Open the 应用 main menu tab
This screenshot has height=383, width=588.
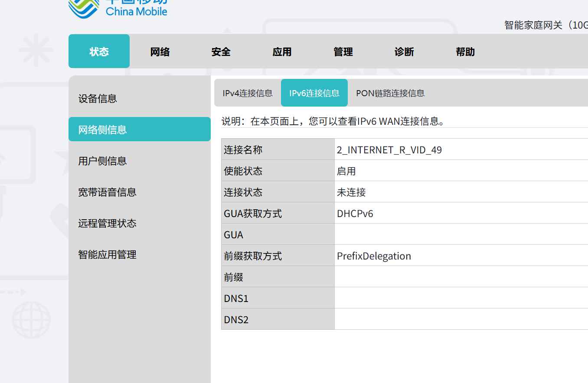click(x=282, y=52)
